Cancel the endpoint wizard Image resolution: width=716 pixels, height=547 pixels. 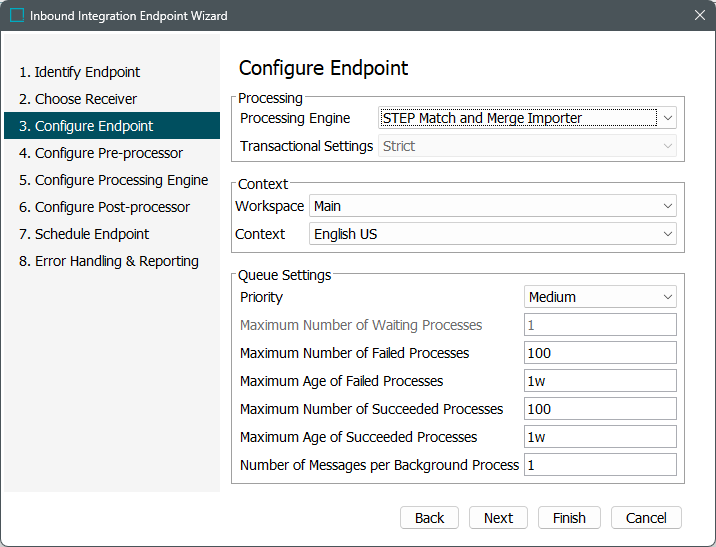(646, 518)
